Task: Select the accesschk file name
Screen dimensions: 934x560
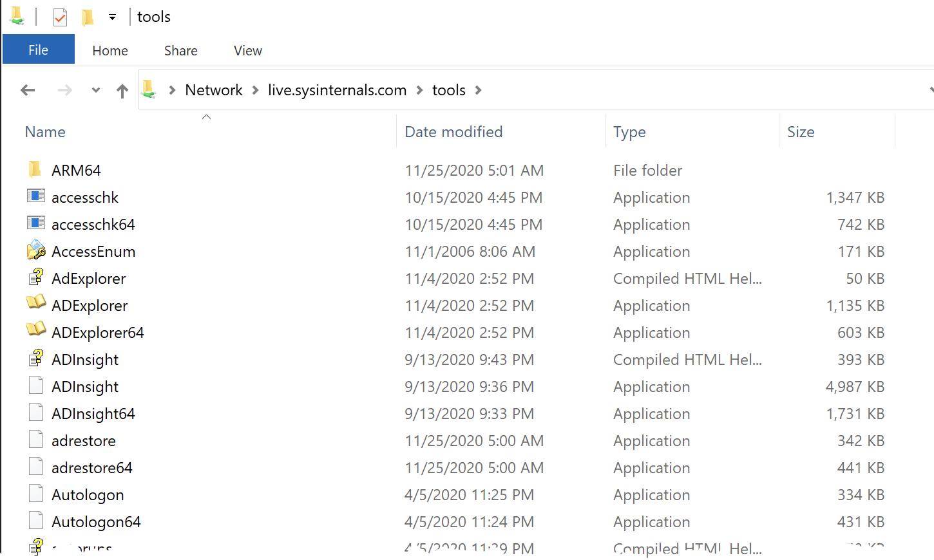Action: click(x=85, y=198)
